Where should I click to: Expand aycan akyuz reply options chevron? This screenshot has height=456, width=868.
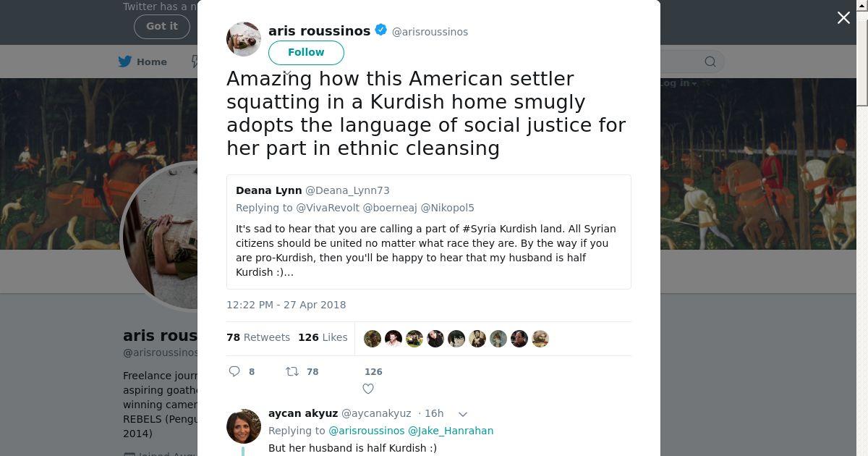pyautogui.click(x=463, y=414)
